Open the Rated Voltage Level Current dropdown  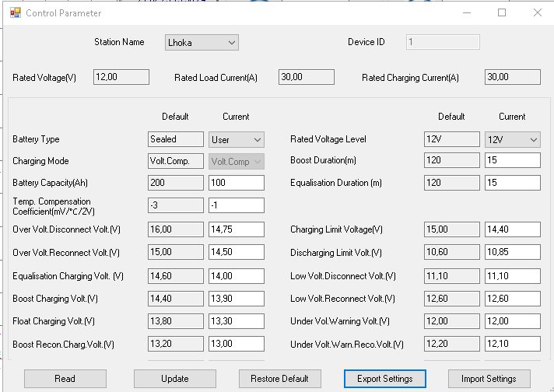click(x=513, y=139)
